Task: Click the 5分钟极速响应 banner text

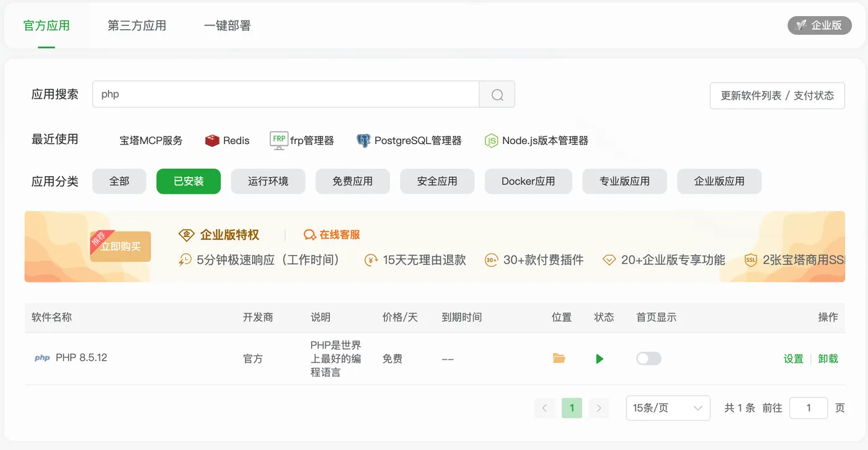Action: 268,260
